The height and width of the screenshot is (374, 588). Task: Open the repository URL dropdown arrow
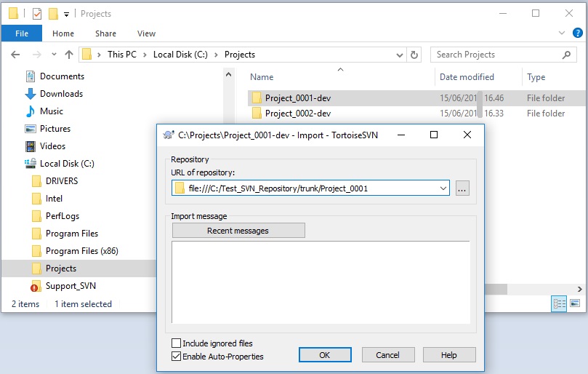pos(443,188)
